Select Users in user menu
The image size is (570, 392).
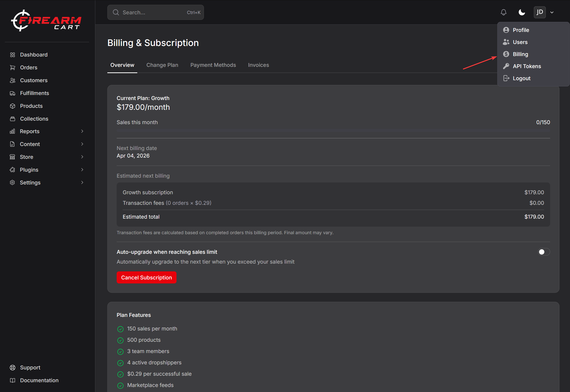tap(533, 42)
